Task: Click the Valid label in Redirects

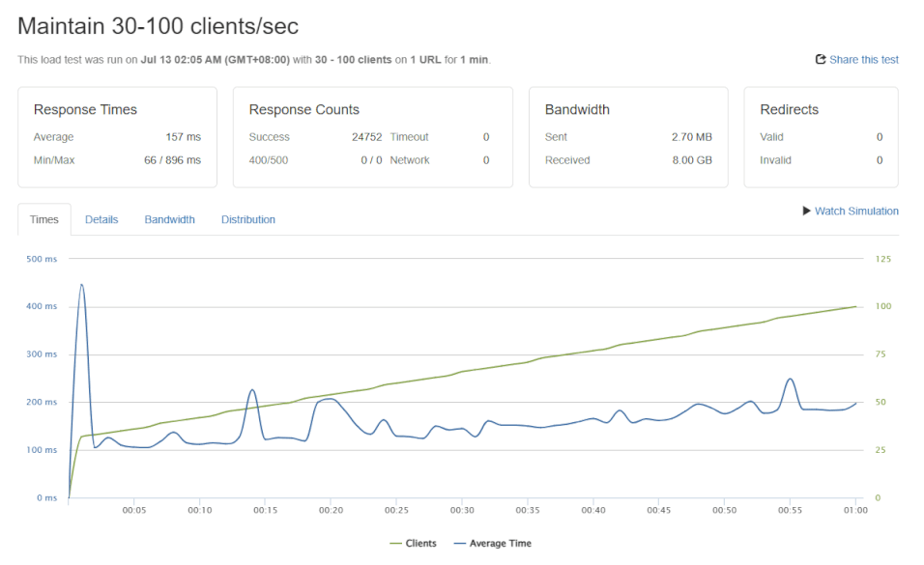Action: click(x=772, y=137)
